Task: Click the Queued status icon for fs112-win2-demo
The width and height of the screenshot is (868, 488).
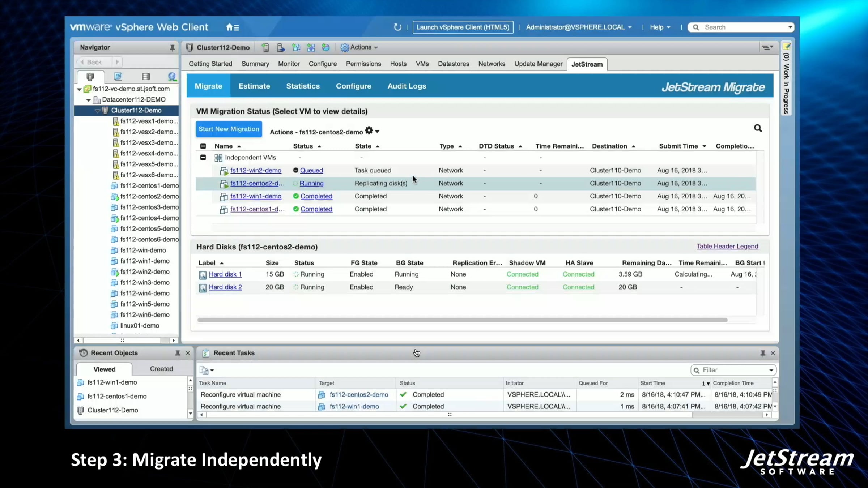Action: click(295, 170)
